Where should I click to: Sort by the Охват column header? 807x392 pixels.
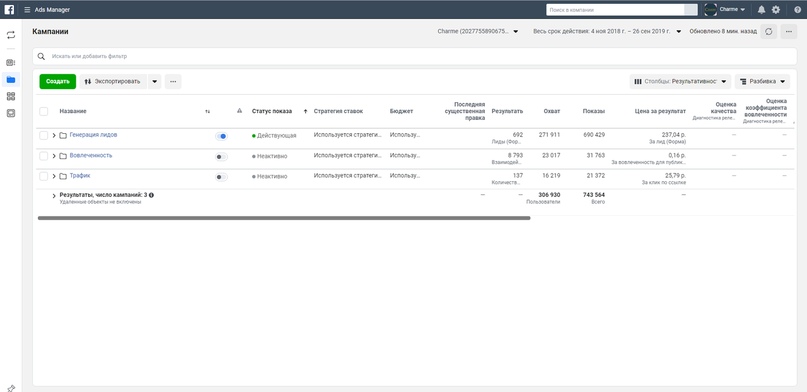(552, 111)
